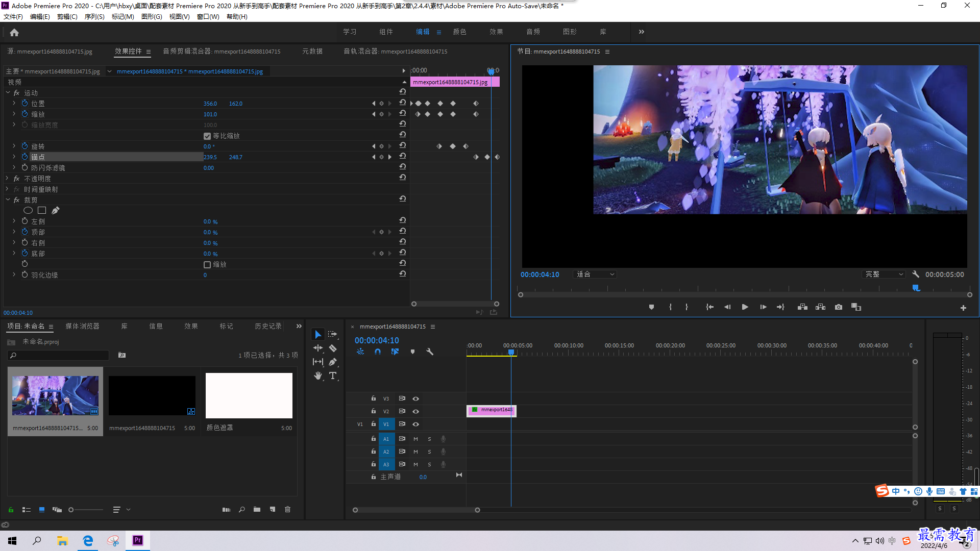Open the 媒体浏览器 tab
This screenshot has width=980, height=551.
click(83, 326)
